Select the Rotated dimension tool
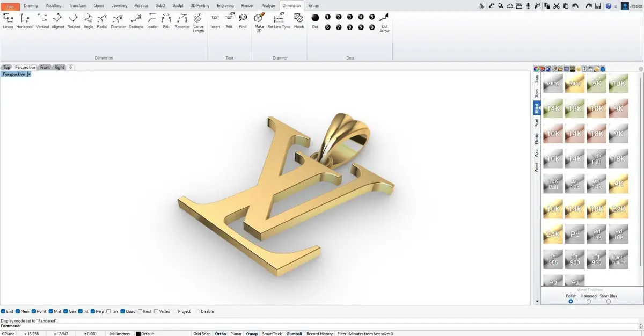 coord(74,21)
